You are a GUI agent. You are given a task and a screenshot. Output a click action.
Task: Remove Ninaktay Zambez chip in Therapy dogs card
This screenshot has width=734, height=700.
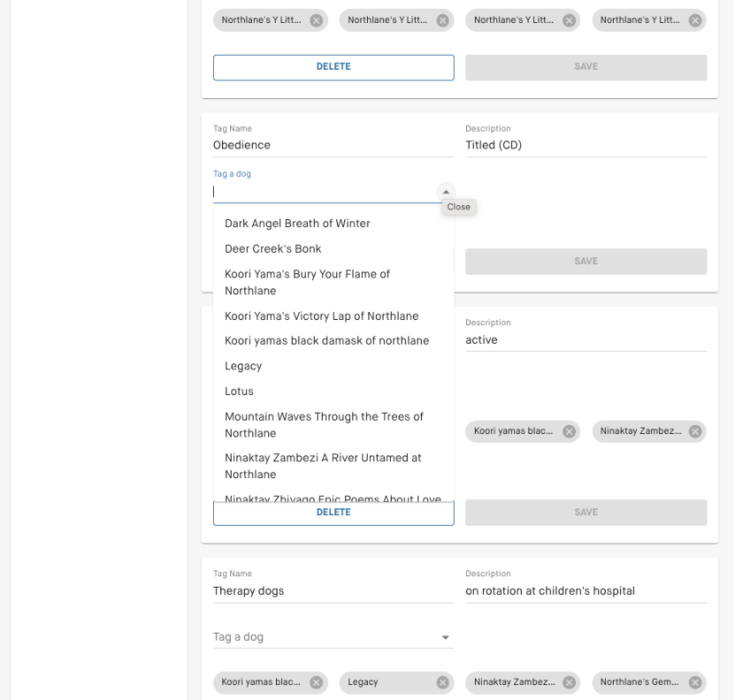tap(569, 682)
